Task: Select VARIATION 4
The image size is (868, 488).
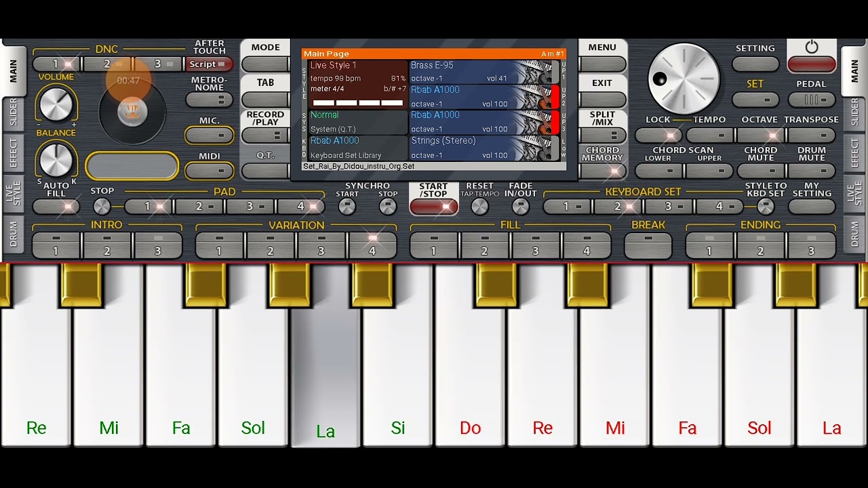Action: 372,245
